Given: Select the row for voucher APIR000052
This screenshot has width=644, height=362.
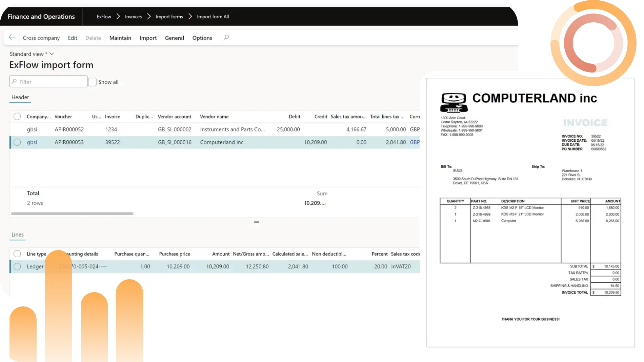Looking at the screenshot, I should click(x=17, y=129).
